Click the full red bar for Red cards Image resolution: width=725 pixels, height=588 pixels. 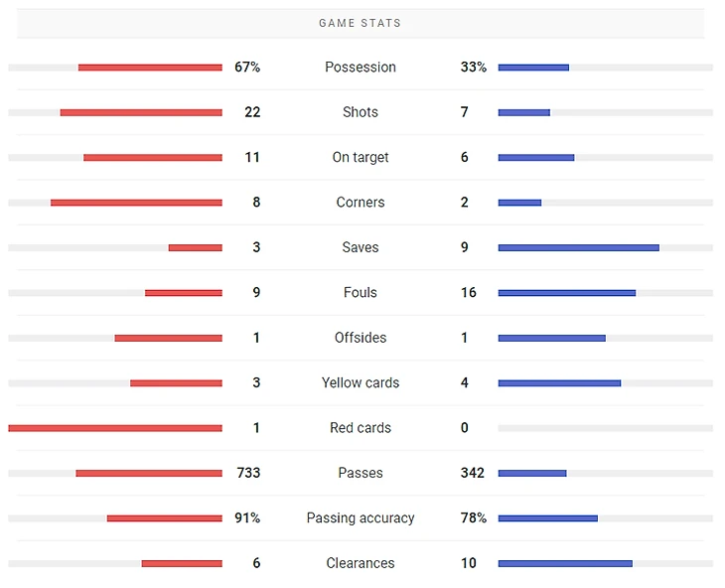pyautogui.click(x=115, y=428)
